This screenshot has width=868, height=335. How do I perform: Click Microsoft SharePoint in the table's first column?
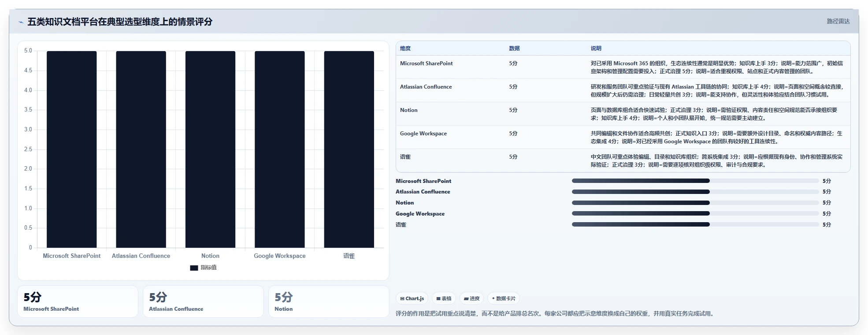pyautogui.click(x=427, y=63)
